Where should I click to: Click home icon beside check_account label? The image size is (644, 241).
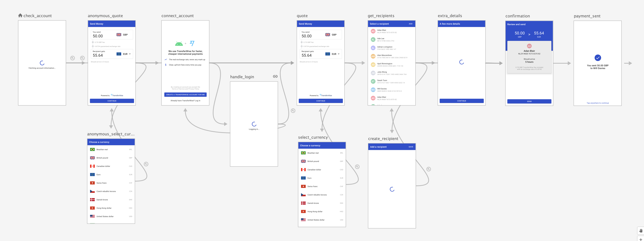click(20, 16)
